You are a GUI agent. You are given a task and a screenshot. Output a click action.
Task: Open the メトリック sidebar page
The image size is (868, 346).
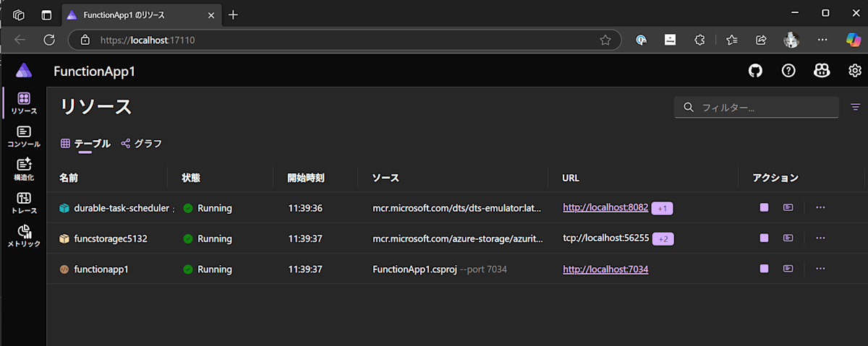tap(24, 236)
